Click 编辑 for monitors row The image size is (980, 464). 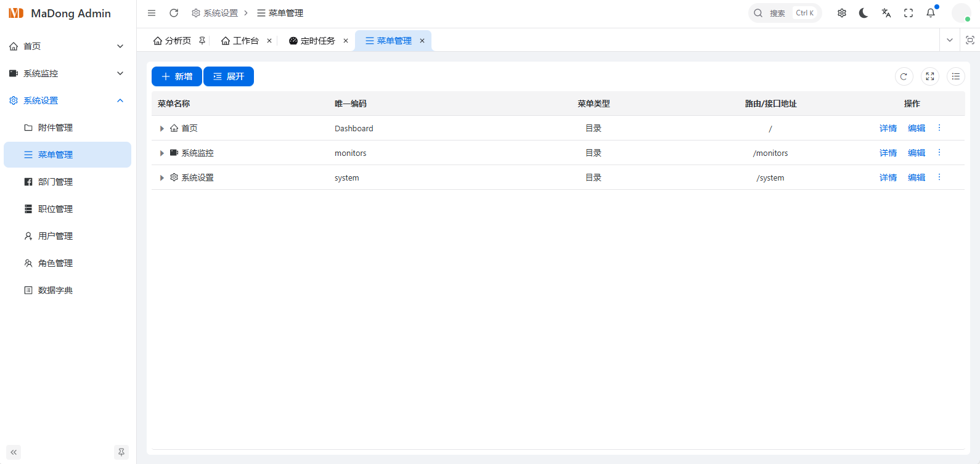[917, 153]
